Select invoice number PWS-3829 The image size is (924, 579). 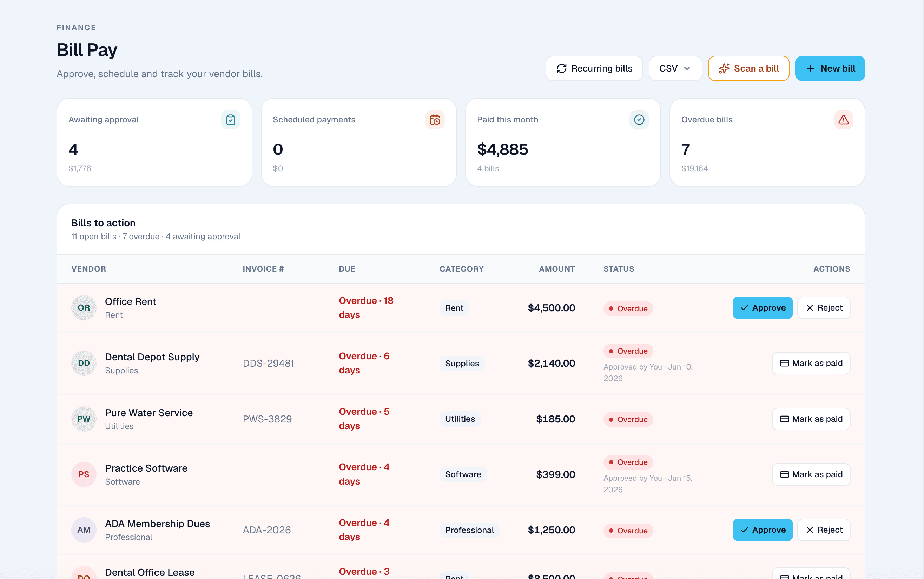[x=268, y=419]
